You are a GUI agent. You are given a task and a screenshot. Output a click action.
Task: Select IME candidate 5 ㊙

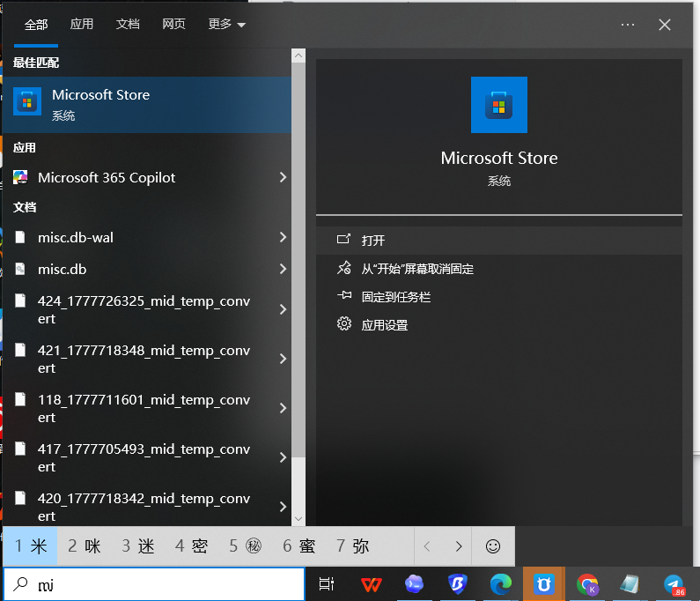(245, 546)
